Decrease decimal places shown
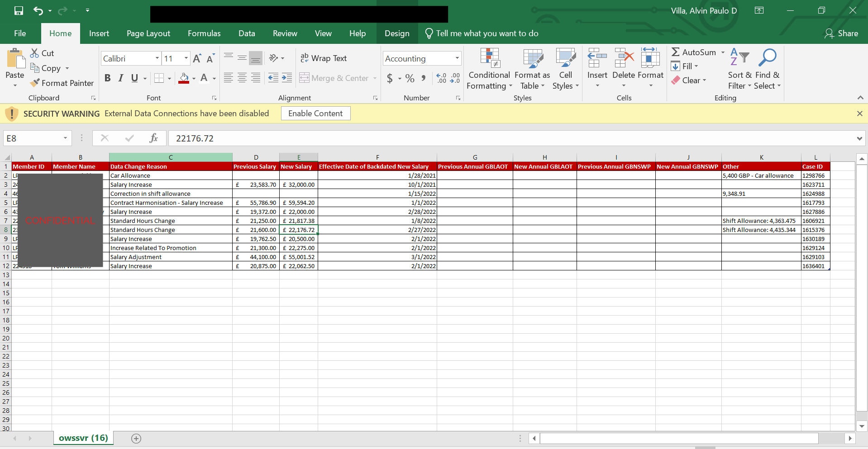 click(x=455, y=78)
